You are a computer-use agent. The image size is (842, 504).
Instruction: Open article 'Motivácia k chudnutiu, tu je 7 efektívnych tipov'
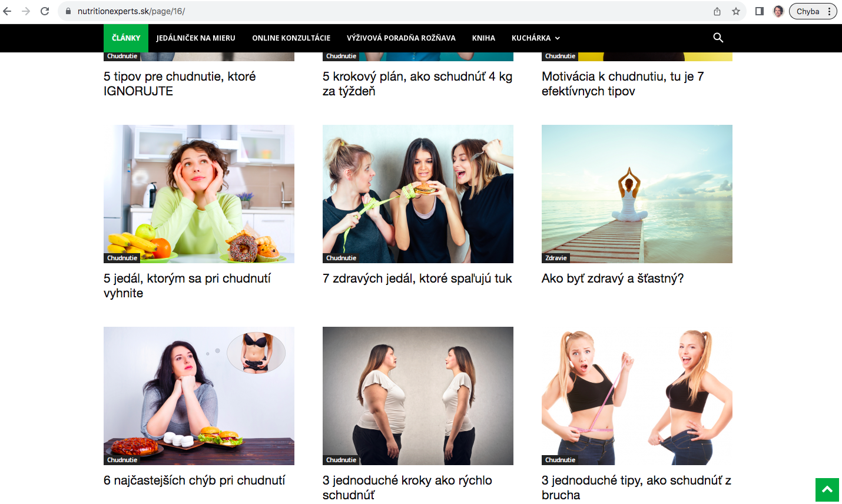point(623,84)
